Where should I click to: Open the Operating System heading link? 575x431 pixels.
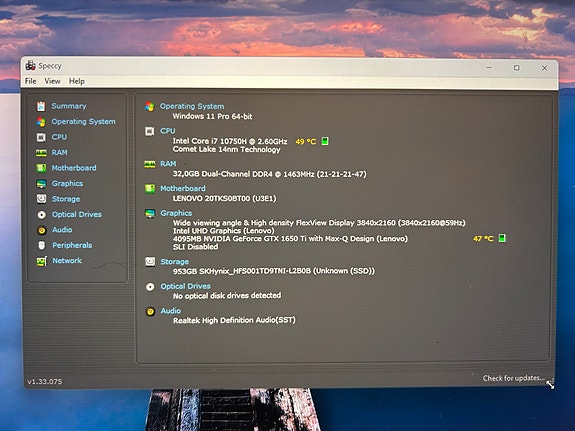[192, 106]
